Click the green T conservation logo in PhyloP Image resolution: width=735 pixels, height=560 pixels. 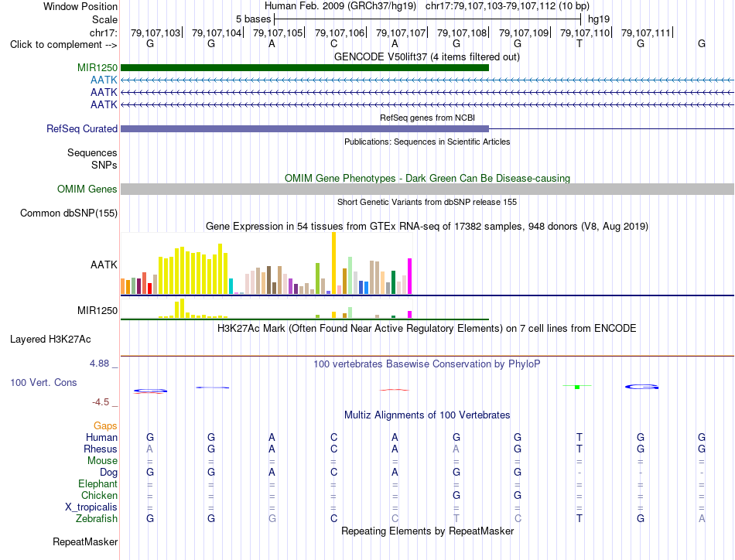tap(577, 387)
